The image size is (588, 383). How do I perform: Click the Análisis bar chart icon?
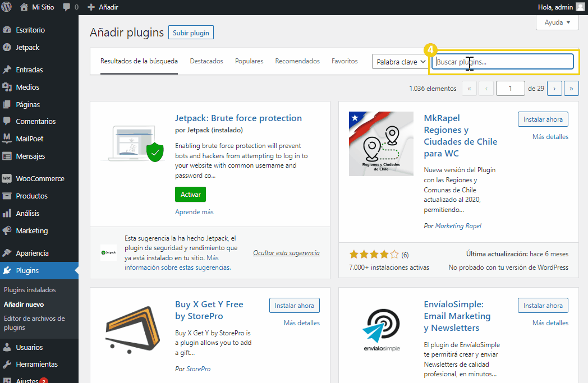click(x=7, y=213)
